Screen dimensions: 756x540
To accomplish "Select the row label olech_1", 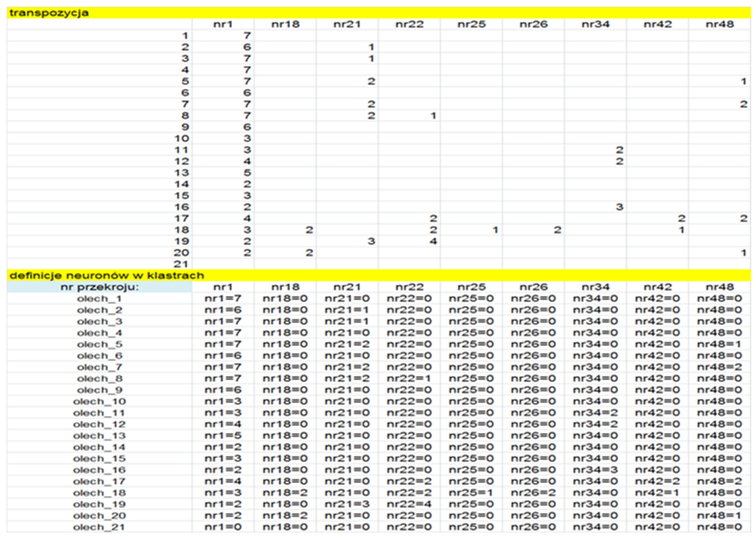I will click(99, 298).
